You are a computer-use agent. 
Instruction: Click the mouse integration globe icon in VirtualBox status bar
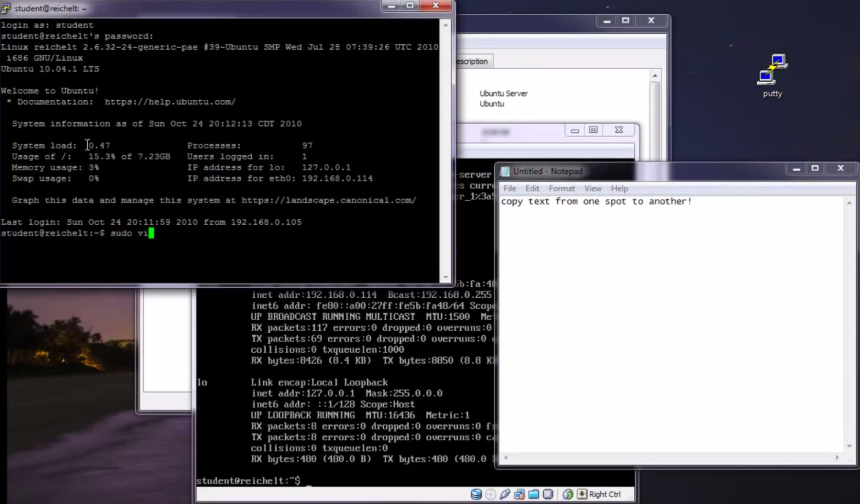tap(567, 494)
